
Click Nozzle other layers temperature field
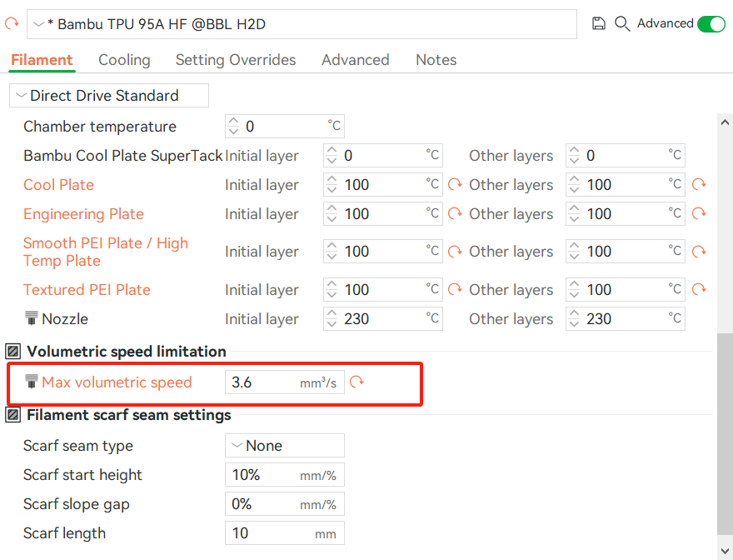click(626, 318)
